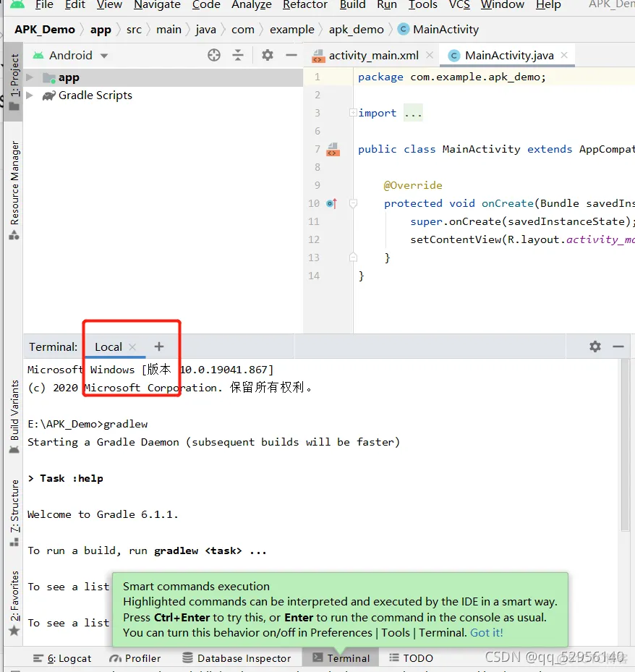Click the java breadcrumb segment

(x=205, y=30)
